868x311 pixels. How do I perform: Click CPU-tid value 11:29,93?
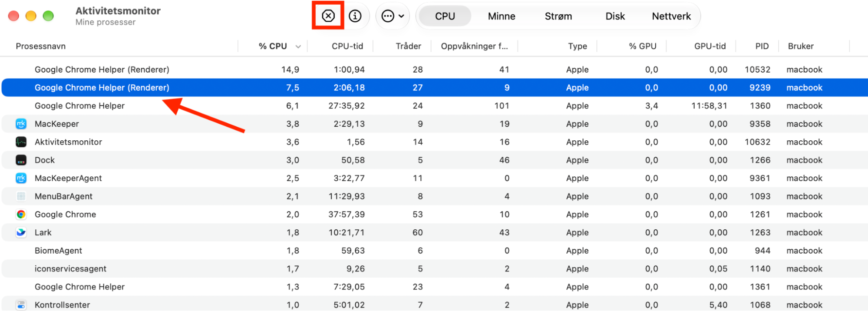[x=347, y=196]
